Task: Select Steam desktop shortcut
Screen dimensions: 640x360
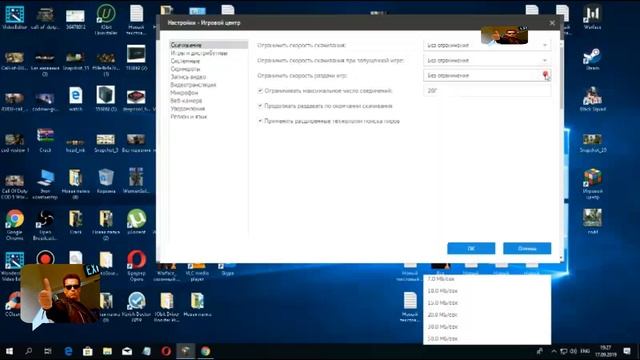Action: click(x=592, y=60)
